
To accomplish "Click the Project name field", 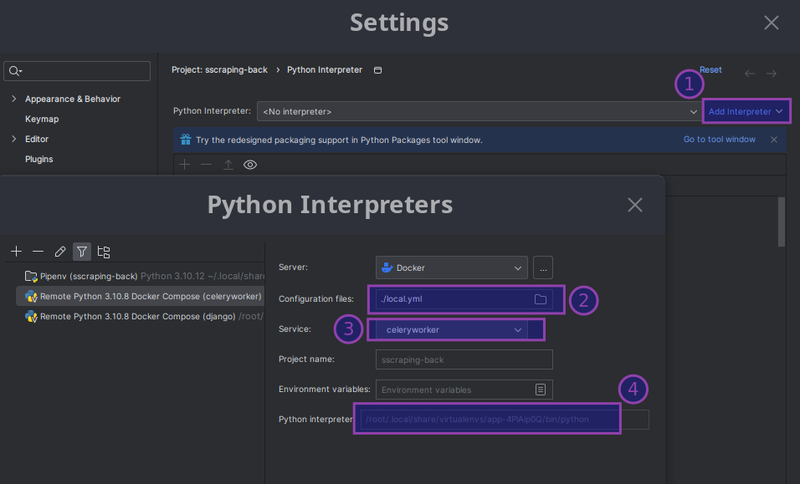I will coord(464,360).
